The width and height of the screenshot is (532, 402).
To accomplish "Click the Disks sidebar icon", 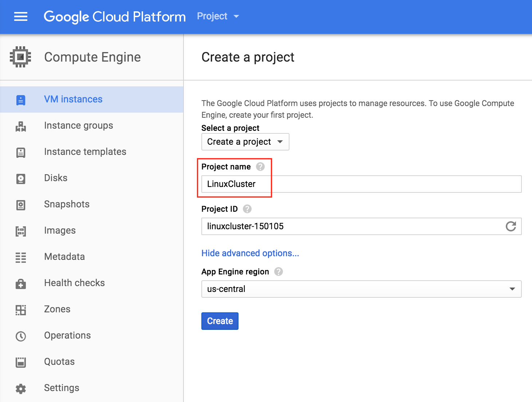I will click(x=21, y=179).
